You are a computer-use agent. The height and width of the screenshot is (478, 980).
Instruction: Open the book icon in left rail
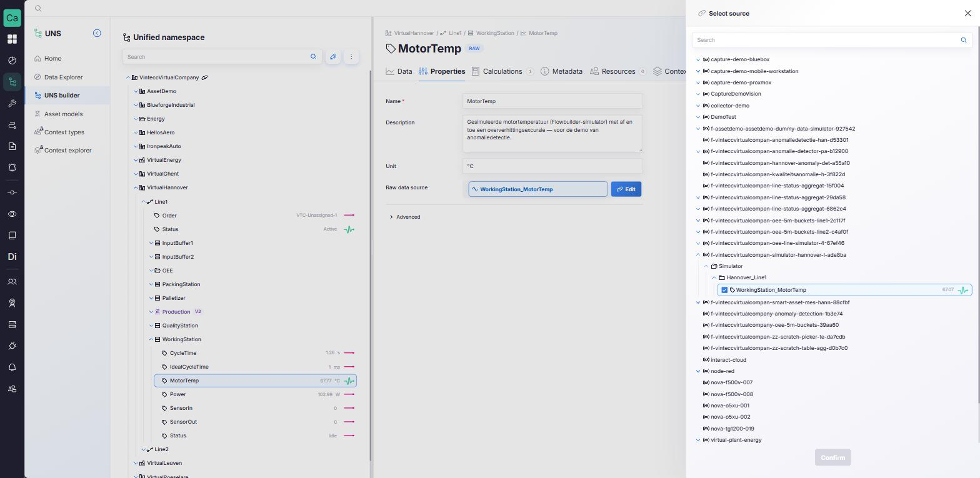pos(12,236)
